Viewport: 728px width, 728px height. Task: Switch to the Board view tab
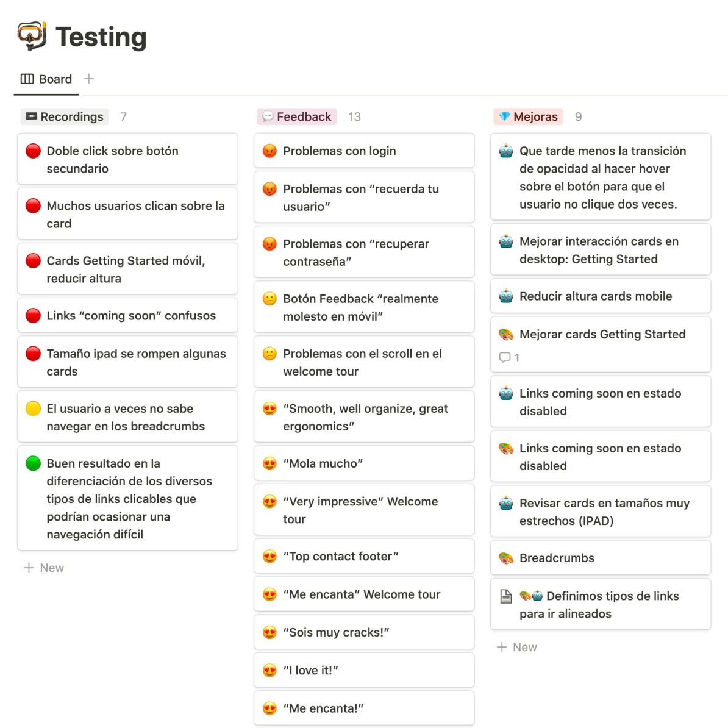(x=46, y=79)
